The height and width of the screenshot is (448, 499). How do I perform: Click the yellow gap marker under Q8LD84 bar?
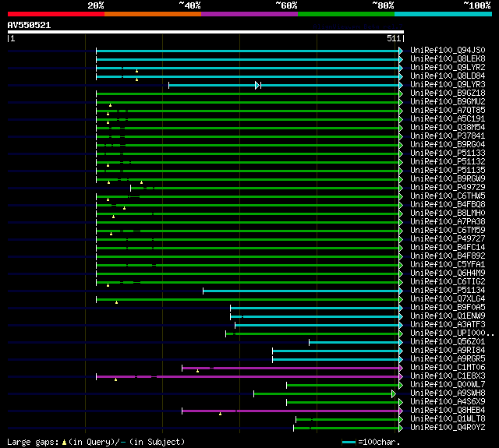tap(137, 79)
